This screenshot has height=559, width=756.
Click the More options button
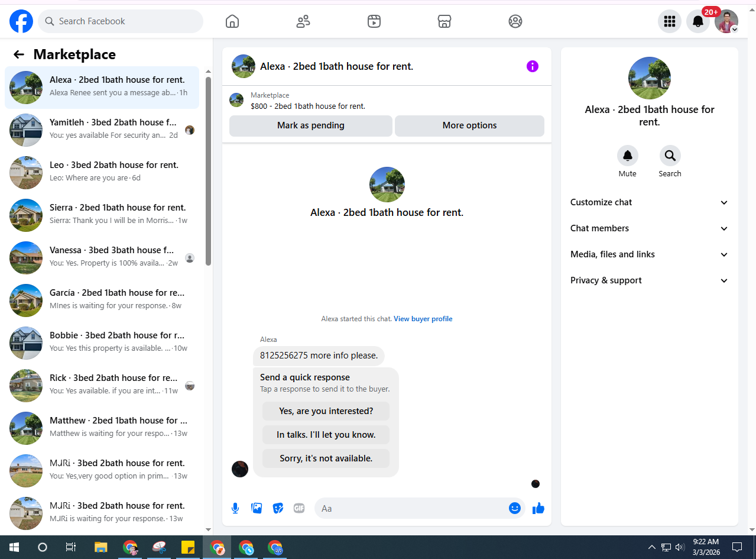pyautogui.click(x=469, y=125)
